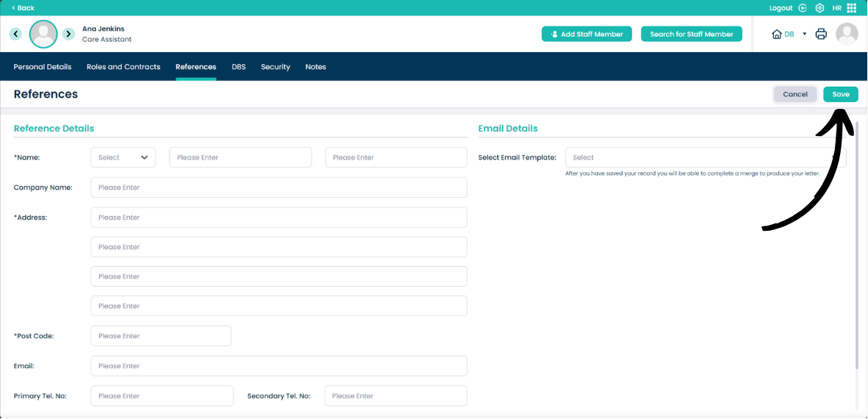
Task: Switch to the Personal Details tab
Action: coord(43,67)
